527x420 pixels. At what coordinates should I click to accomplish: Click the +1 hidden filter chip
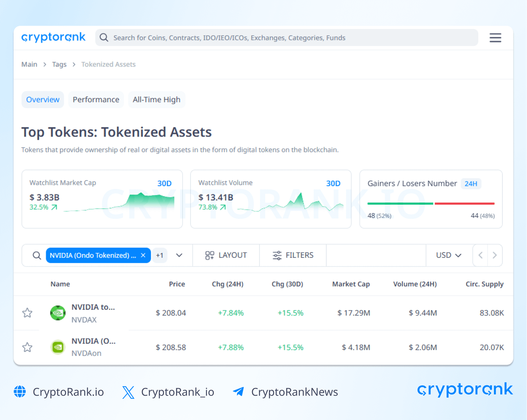(x=160, y=255)
